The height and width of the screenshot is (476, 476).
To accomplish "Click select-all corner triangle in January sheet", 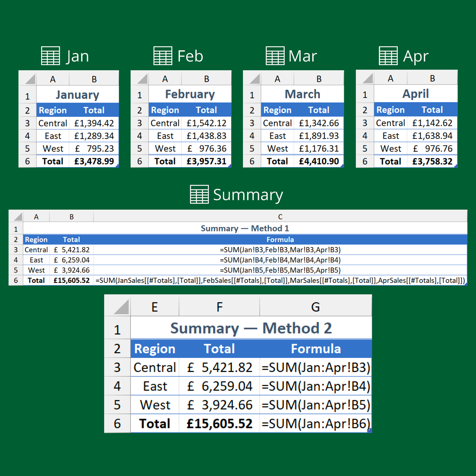I will click(30, 79).
